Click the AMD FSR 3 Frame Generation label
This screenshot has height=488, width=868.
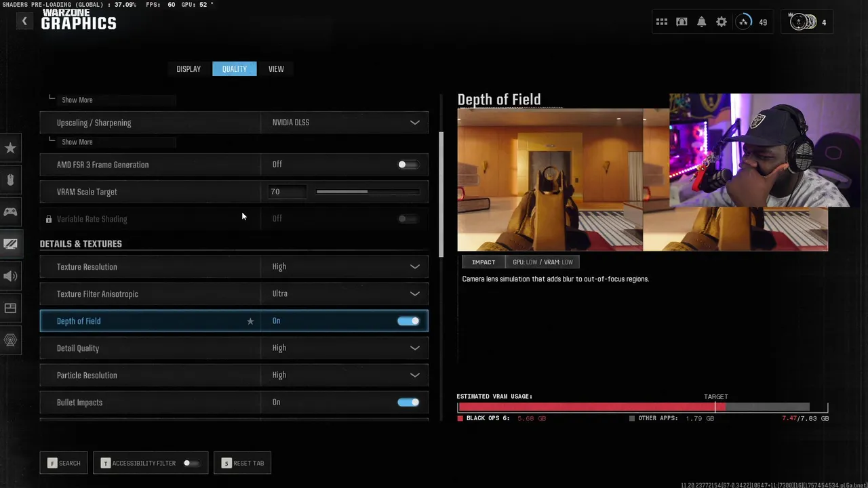point(102,165)
